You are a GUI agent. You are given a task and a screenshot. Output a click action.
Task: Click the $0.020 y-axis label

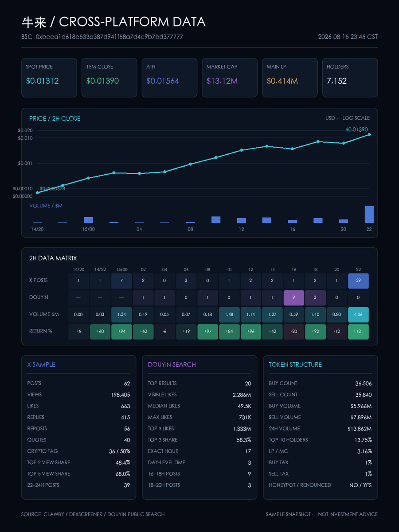point(25,130)
